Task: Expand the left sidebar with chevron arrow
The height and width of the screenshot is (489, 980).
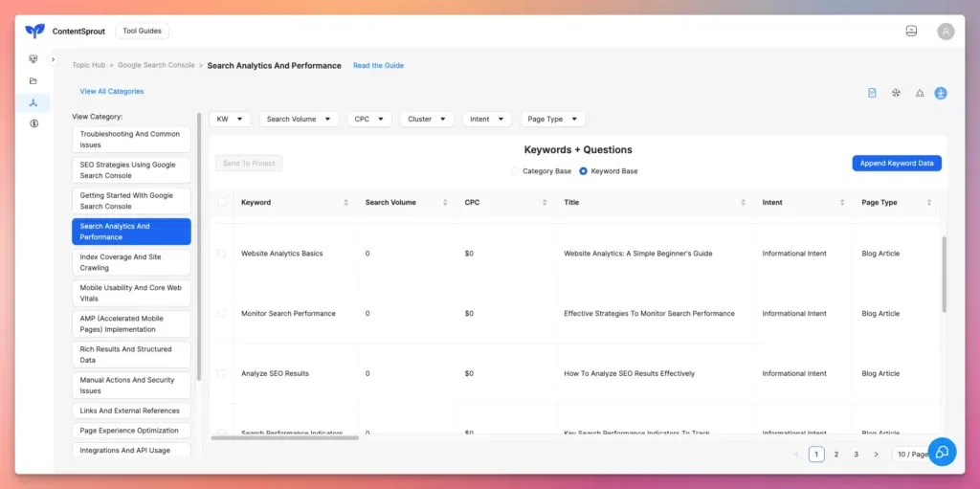Action: 54,59
